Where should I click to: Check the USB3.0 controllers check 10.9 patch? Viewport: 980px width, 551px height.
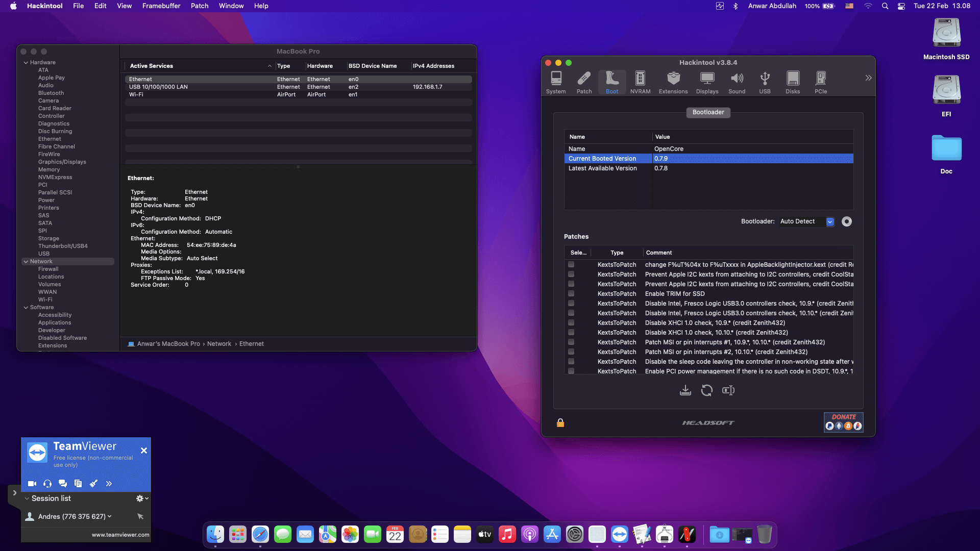coord(571,303)
